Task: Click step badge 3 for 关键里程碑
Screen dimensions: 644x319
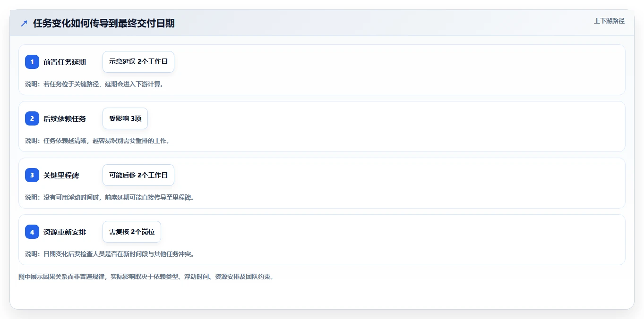Action: [32, 175]
